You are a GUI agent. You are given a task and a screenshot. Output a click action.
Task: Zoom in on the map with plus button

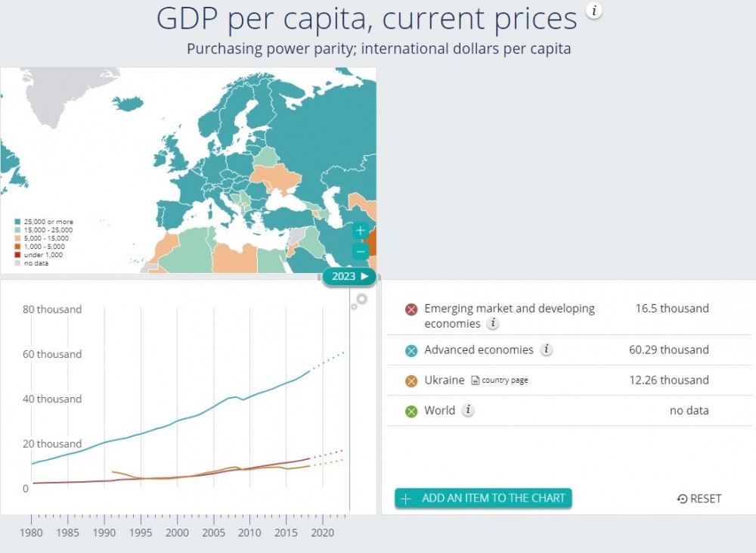[361, 231]
